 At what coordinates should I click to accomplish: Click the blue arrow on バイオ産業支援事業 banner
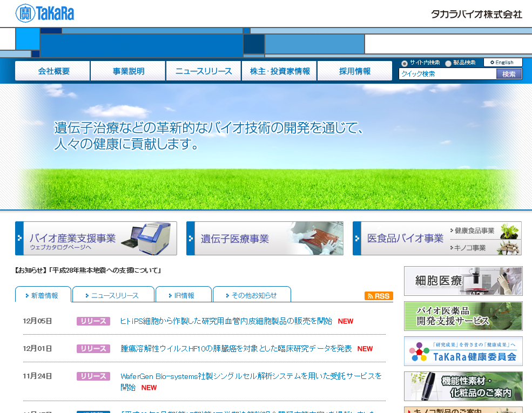pos(19,239)
